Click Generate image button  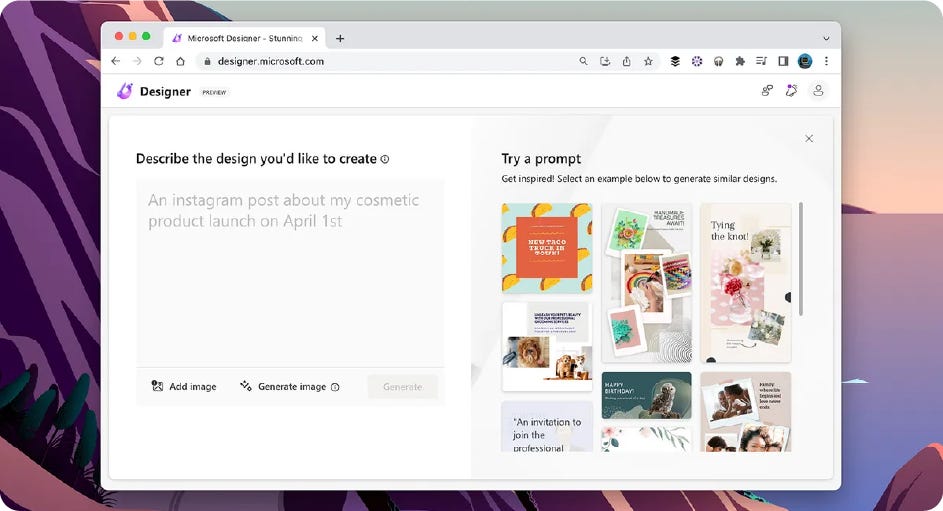283,387
